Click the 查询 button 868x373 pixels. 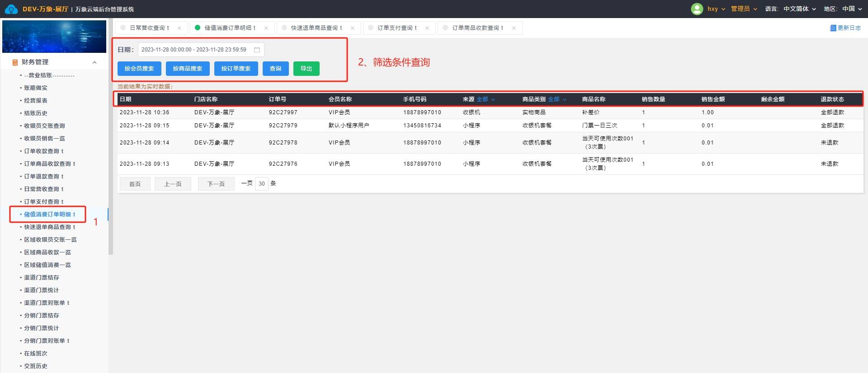(x=275, y=69)
